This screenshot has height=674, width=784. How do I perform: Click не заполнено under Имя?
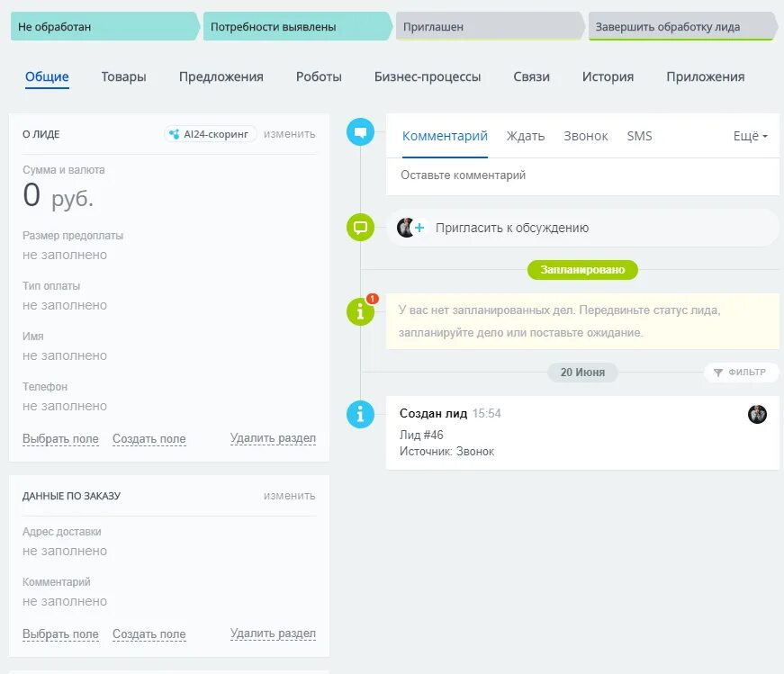pyautogui.click(x=65, y=356)
